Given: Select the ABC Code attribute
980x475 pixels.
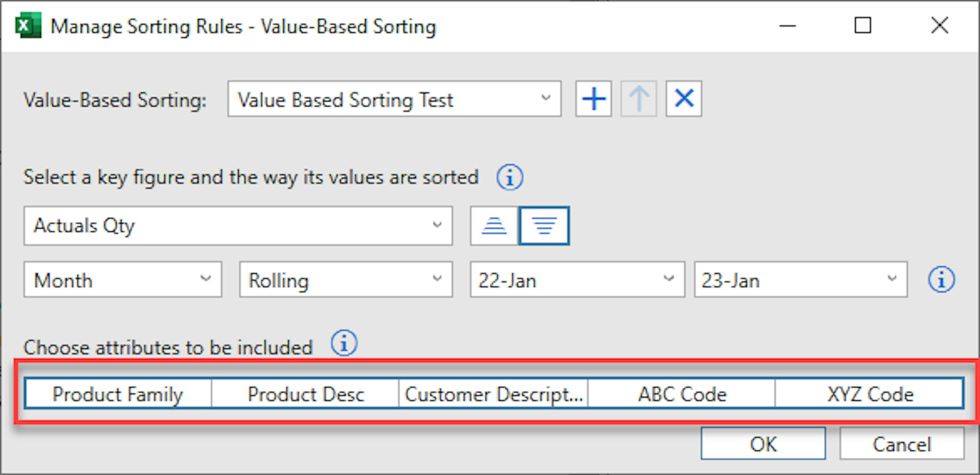Looking at the screenshot, I should click(682, 394).
